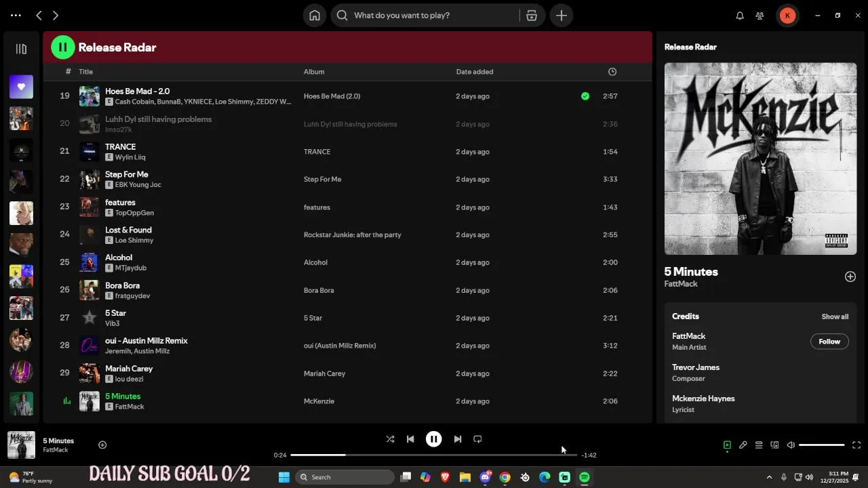Open oui (Austin Millz Remix) album
The height and width of the screenshot is (488, 868).
[340, 346]
